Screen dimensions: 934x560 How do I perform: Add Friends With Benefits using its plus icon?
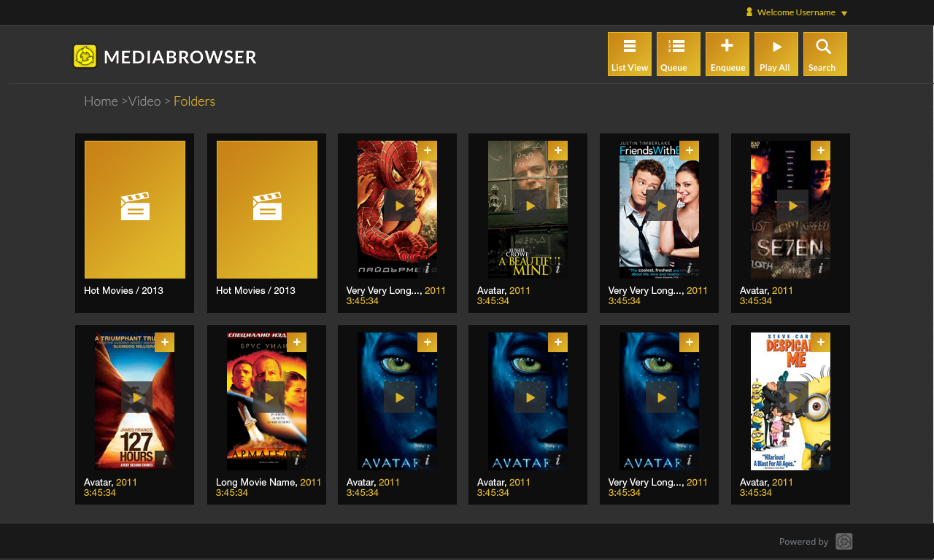point(689,151)
